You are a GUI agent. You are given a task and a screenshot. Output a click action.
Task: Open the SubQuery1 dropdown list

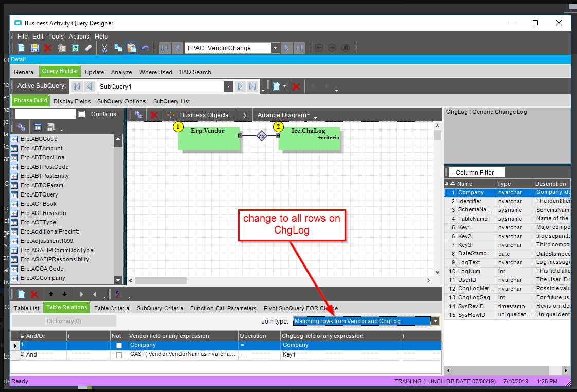(x=228, y=86)
